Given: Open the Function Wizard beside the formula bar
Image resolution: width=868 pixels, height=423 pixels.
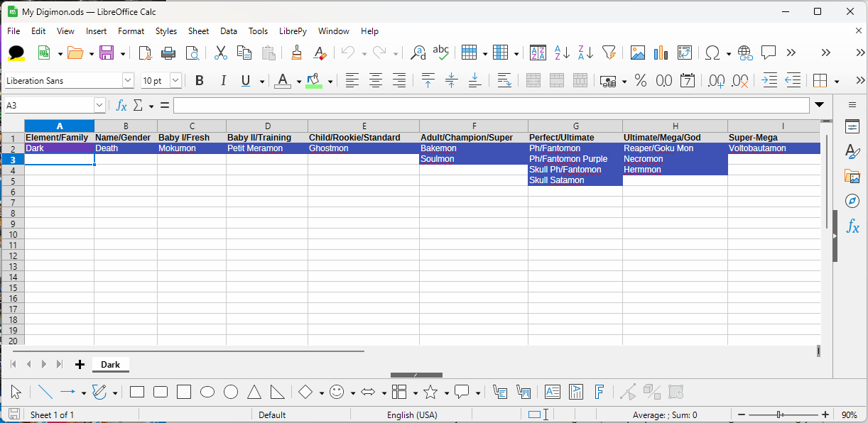Looking at the screenshot, I should point(121,105).
